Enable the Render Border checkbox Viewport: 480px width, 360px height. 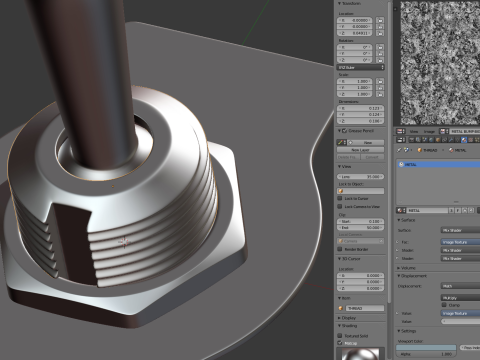340,249
